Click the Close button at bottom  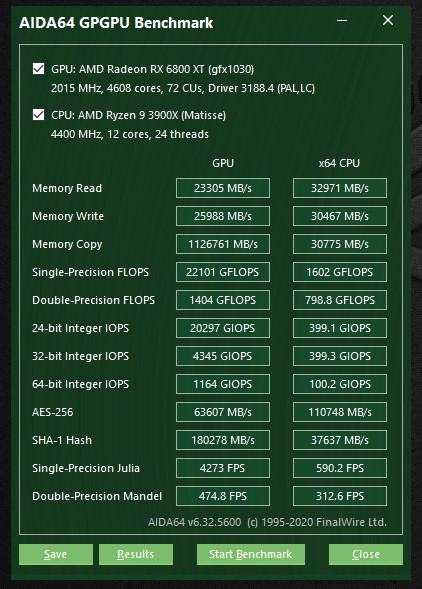click(x=366, y=554)
